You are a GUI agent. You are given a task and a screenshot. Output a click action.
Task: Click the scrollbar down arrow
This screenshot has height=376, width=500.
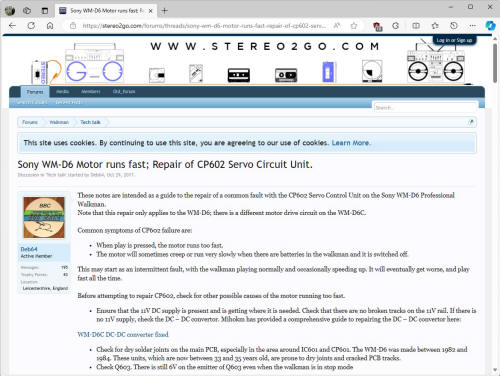(495, 370)
